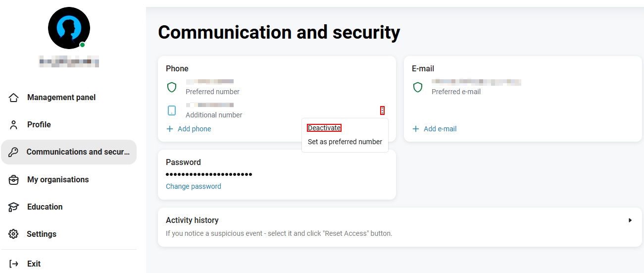Expand the Activity history section arrow
This screenshot has width=644, height=273.
(630, 220)
